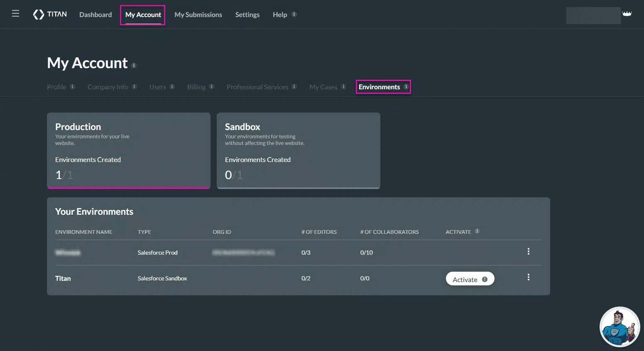Open the superhero mascot chat assistant

619,327
